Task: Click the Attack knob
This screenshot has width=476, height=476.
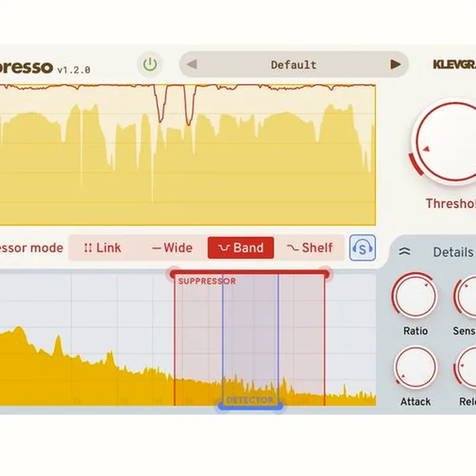Action: pyautogui.click(x=415, y=368)
